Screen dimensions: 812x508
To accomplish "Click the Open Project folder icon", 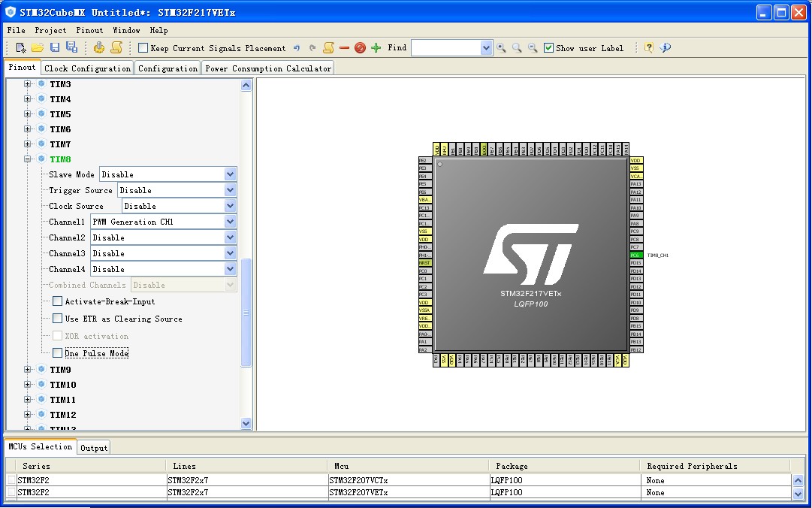I will tap(38, 47).
